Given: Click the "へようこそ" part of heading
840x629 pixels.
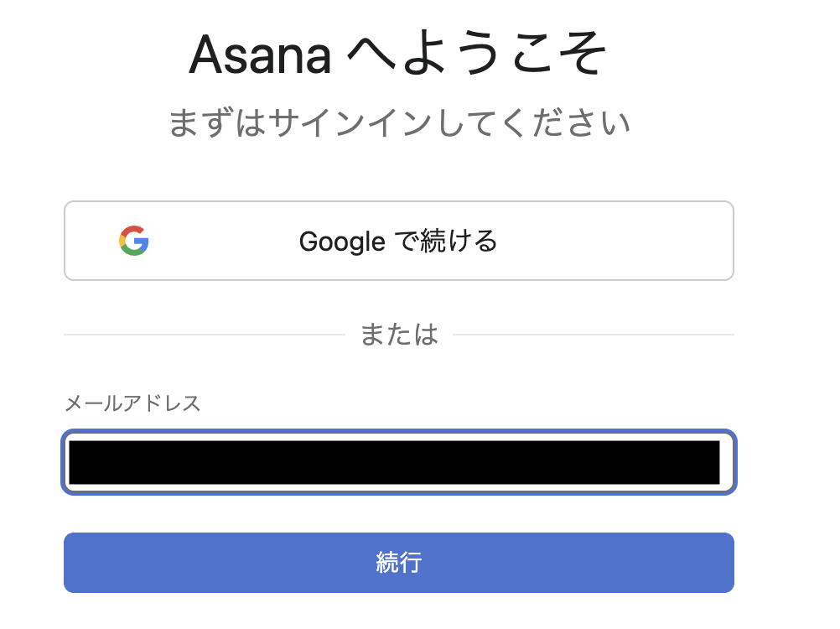Looking at the screenshot, I should point(476,55).
